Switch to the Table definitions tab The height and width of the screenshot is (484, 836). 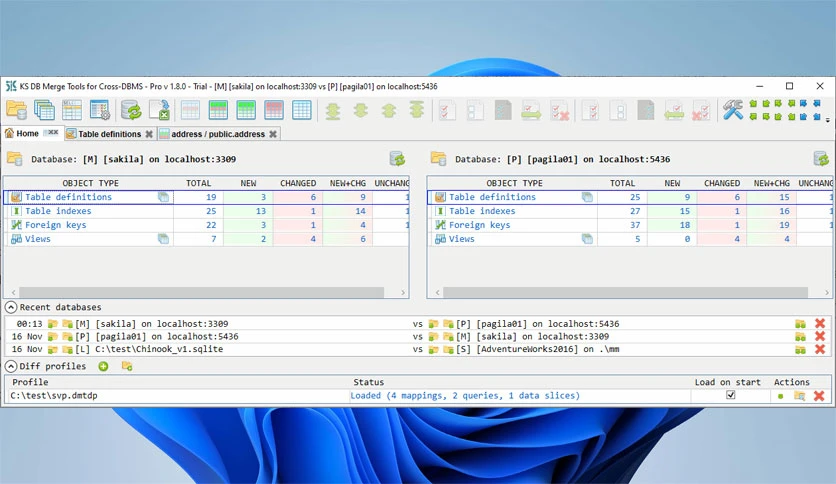tap(109, 134)
